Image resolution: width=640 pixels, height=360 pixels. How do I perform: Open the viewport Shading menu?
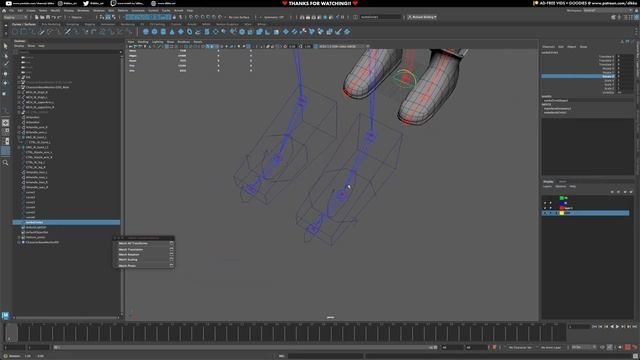(143, 42)
